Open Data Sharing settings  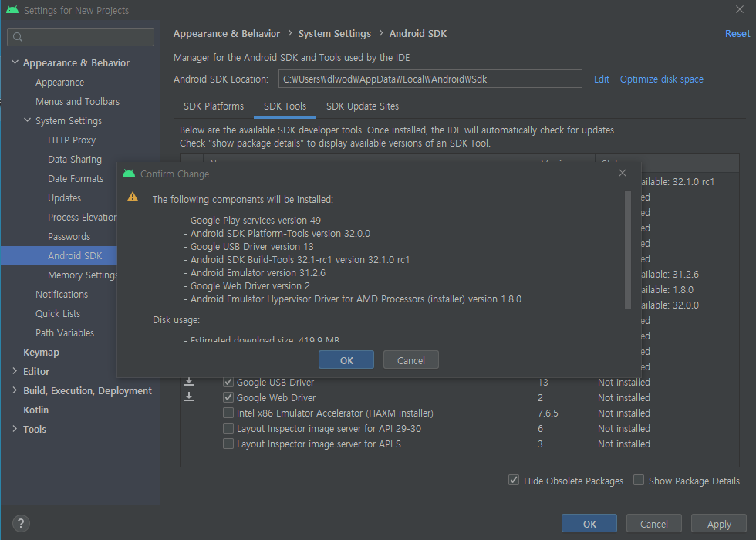(x=75, y=159)
